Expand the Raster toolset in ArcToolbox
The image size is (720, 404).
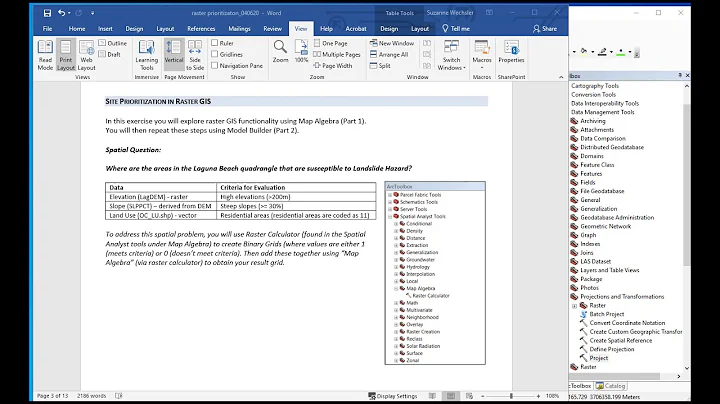(x=574, y=306)
